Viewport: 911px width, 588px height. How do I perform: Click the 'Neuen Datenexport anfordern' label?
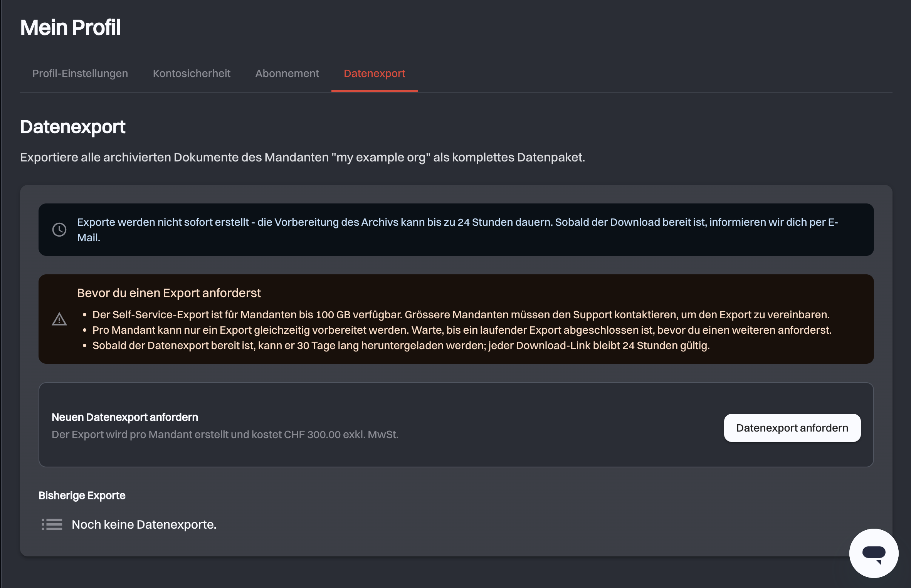[125, 417]
